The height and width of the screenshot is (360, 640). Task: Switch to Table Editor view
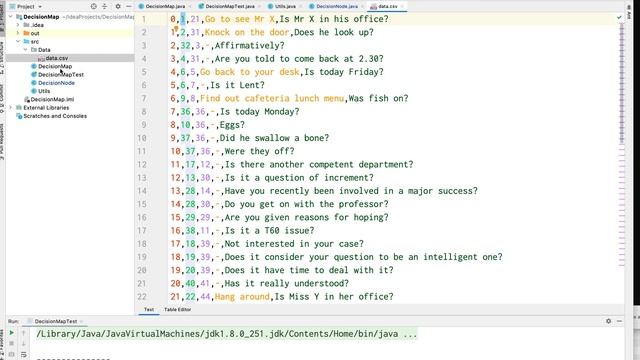pos(178,309)
